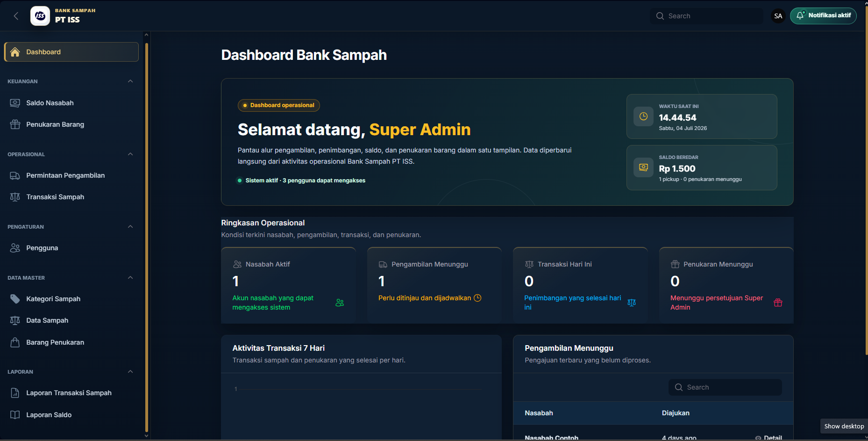Click the bell icon in Notifikasi aktif
This screenshot has width=868, height=441.
click(x=800, y=15)
